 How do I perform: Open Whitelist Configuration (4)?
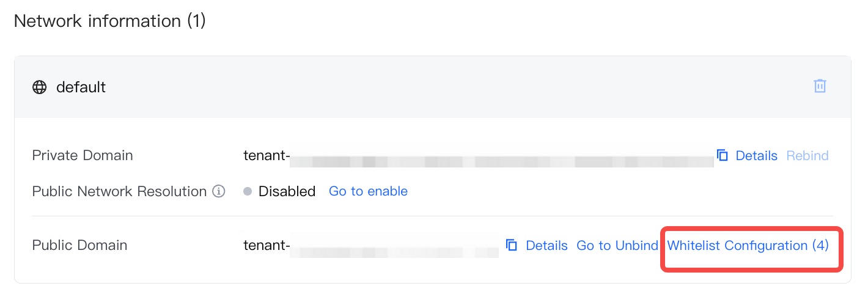tap(748, 246)
